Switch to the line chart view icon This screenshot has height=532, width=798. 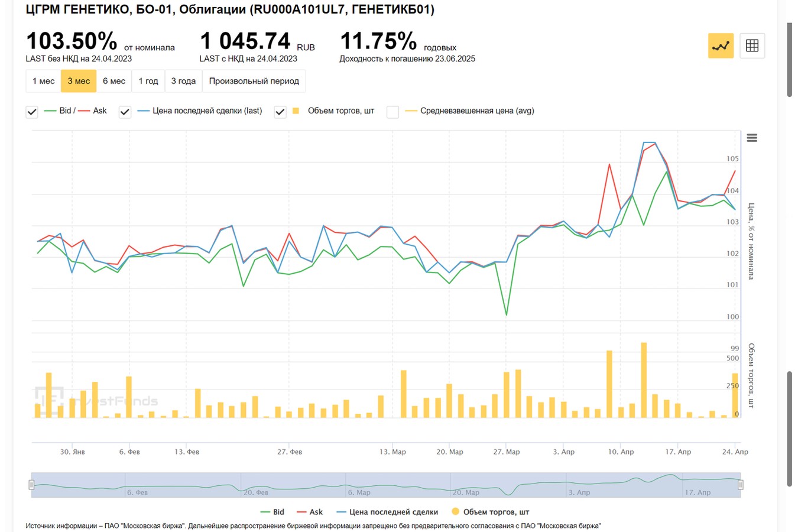click(x=721, y=46)
